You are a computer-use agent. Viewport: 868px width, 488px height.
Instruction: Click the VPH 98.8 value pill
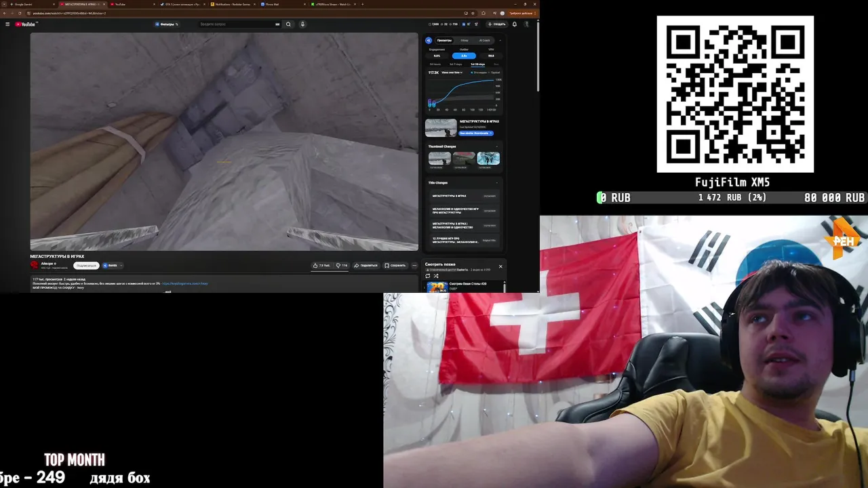[x=491, y=56]
